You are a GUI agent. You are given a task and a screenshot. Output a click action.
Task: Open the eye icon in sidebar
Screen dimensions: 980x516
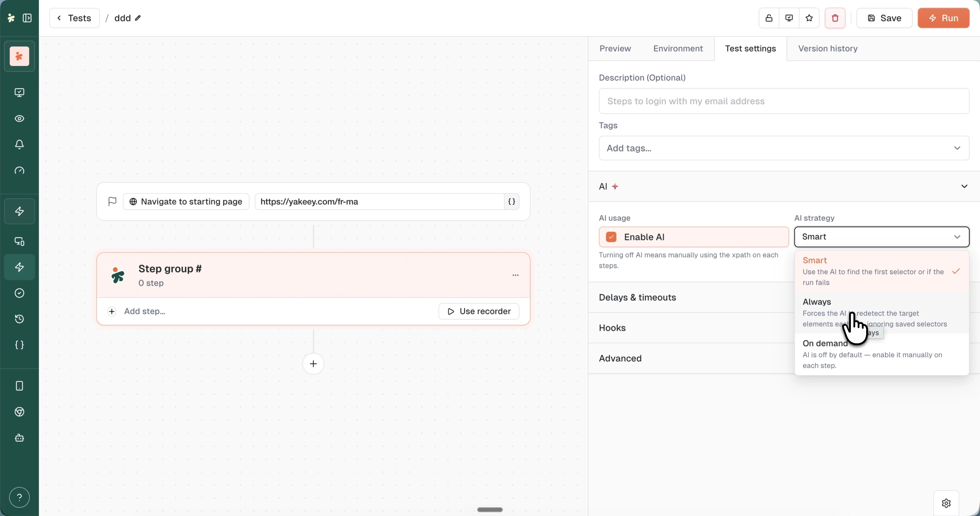pyautogui.click(x=19, y=119)
